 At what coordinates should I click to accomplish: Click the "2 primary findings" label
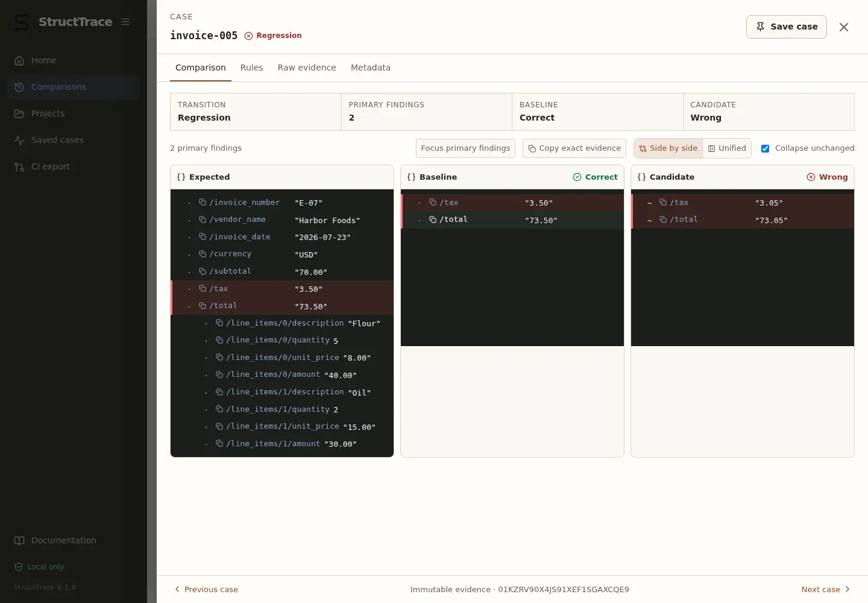click(206, 148)
